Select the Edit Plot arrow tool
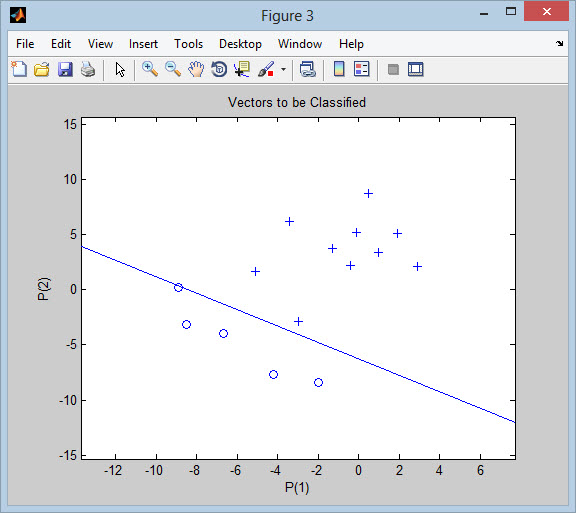The width and height of the screenshot is (576, 513). point(120,69)
